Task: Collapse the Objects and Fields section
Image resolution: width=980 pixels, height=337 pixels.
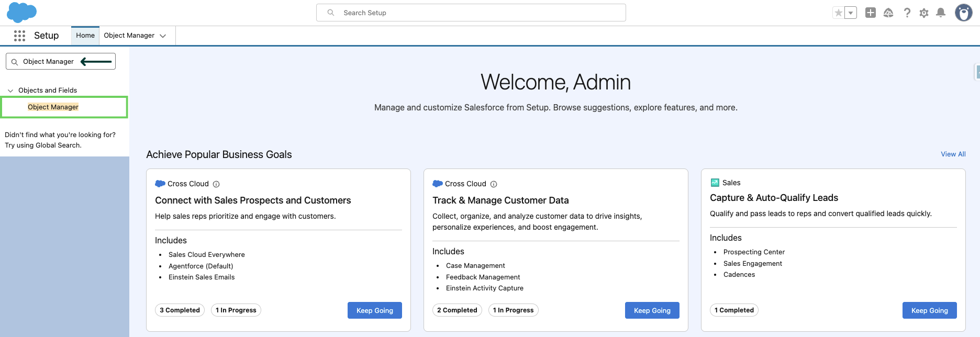Action: pyautogui.click(x=10, y=91)
